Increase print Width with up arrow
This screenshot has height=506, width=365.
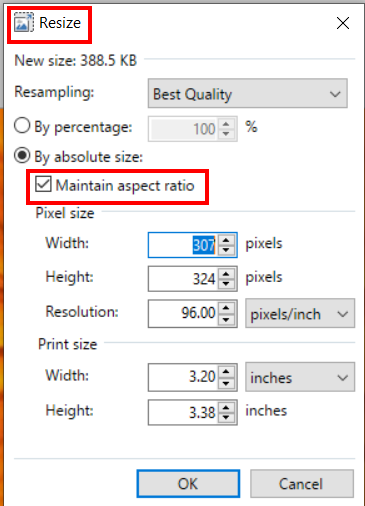tap(226, 372)
